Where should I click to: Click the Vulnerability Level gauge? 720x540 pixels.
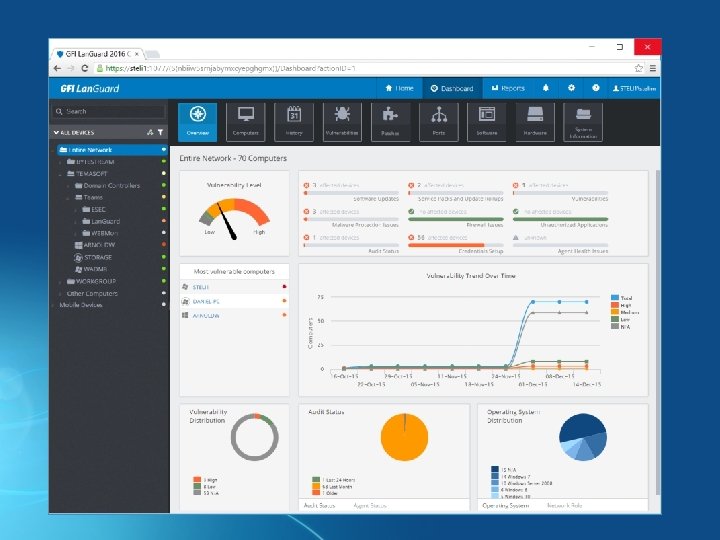[x=234, y=217]
